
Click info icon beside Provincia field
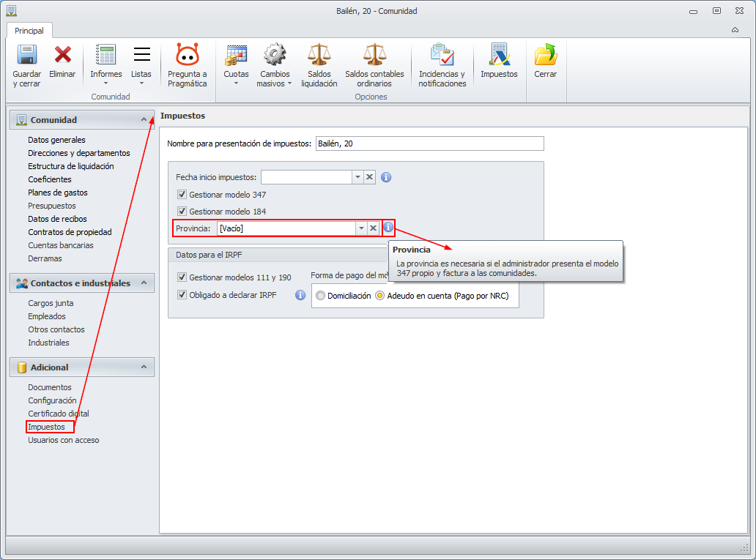388,227
